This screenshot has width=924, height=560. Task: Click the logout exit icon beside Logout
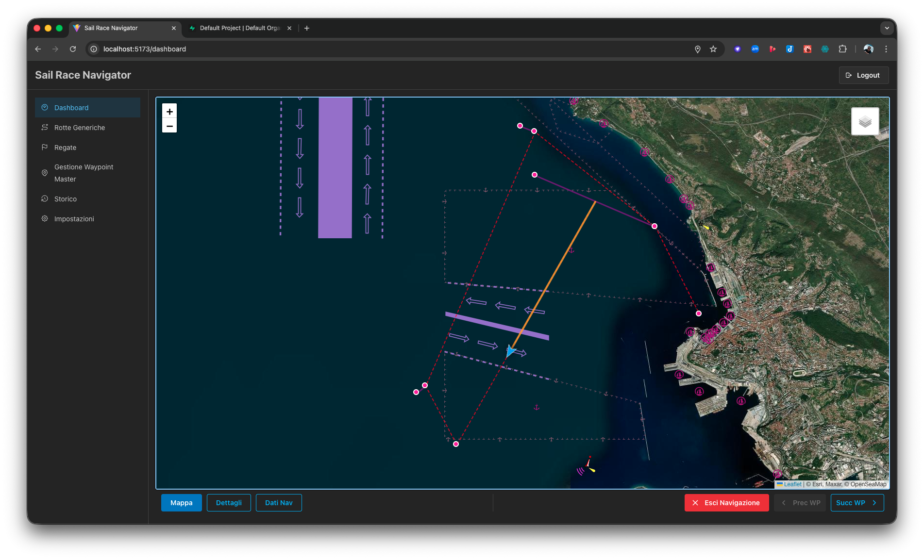(x=849, y=75)
